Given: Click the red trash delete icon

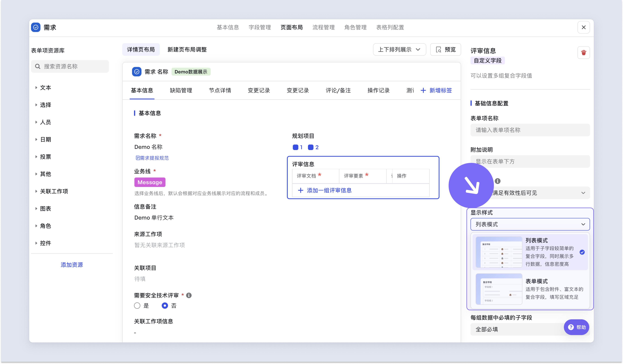Looking at the screenshot, I should [x=584, y=53].
